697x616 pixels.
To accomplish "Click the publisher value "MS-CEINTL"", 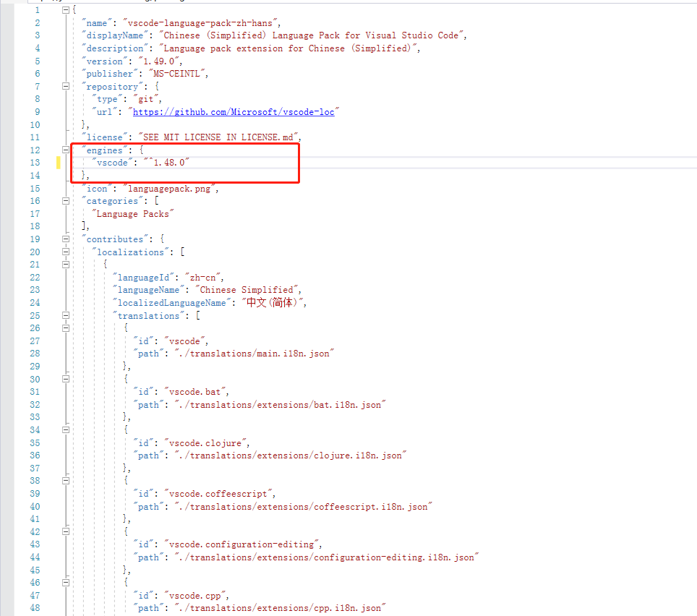I will 176,73.
